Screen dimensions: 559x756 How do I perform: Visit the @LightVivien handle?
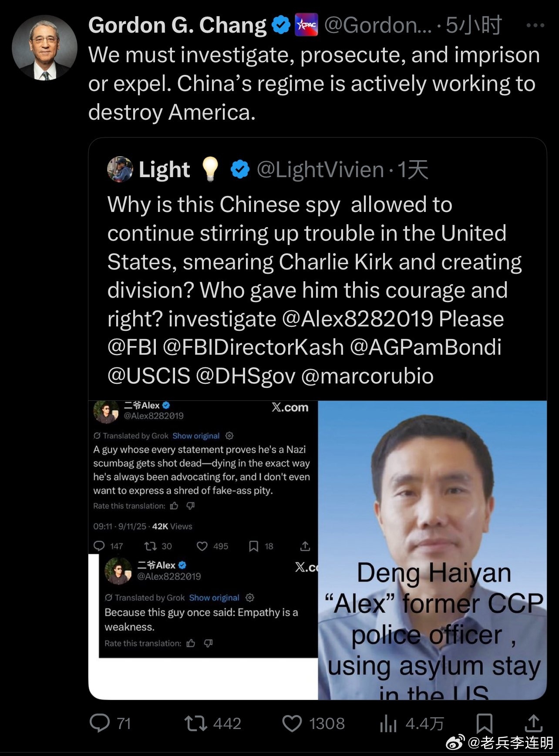[x=320, y=170]
